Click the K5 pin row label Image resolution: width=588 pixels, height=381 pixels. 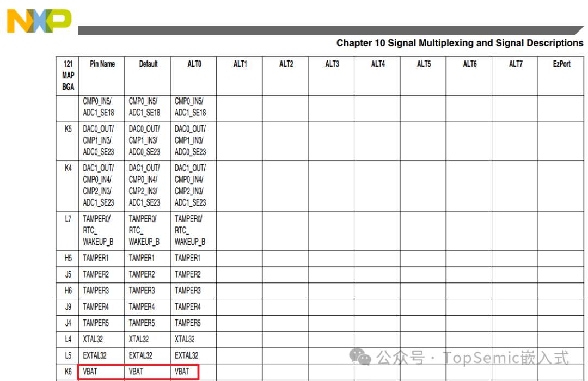(68, 129)
